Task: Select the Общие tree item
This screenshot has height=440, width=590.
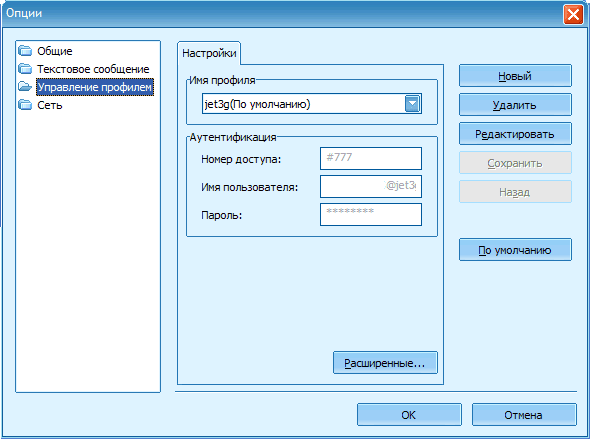Action: pos(55,51)
